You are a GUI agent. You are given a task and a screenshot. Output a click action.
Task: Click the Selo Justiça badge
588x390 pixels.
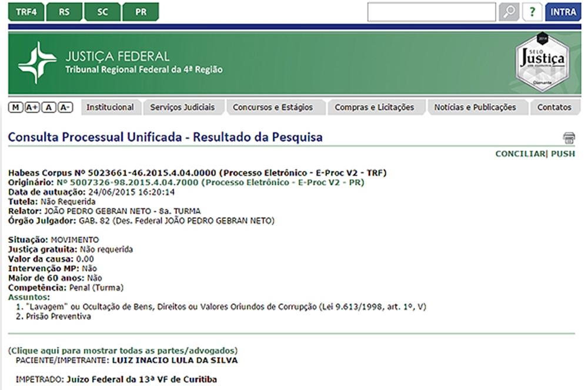[x=542, y=62]
